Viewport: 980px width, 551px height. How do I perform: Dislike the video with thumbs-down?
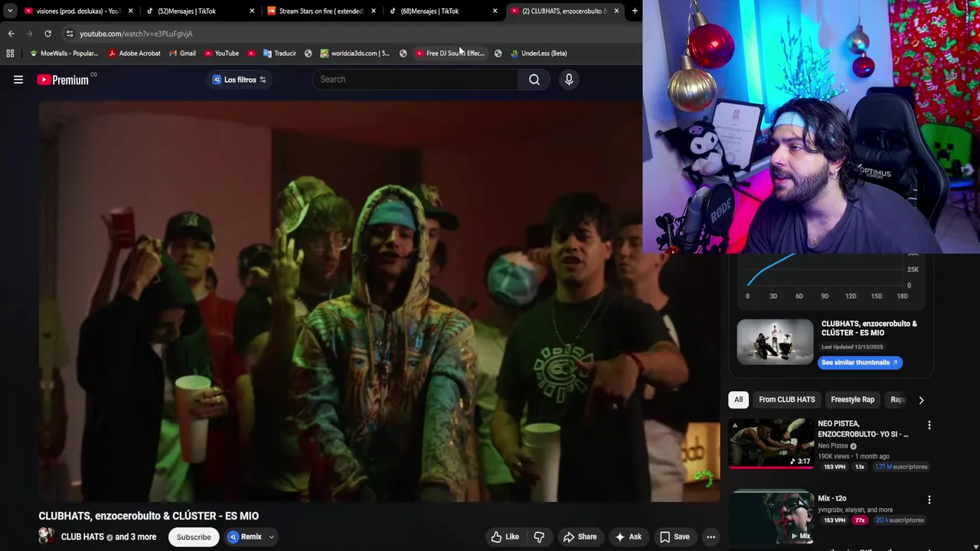click(539, 536)
